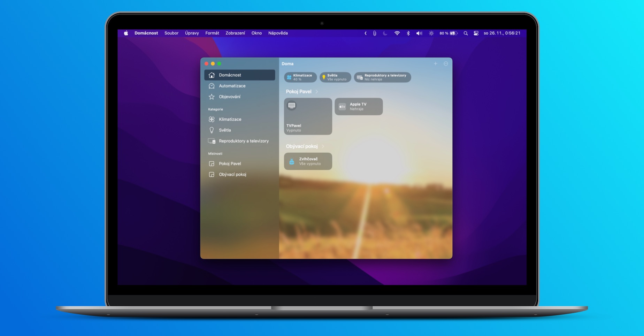644x336 pixels.
Task: Click the plus add accessory icon
Action: click(436, 63)
